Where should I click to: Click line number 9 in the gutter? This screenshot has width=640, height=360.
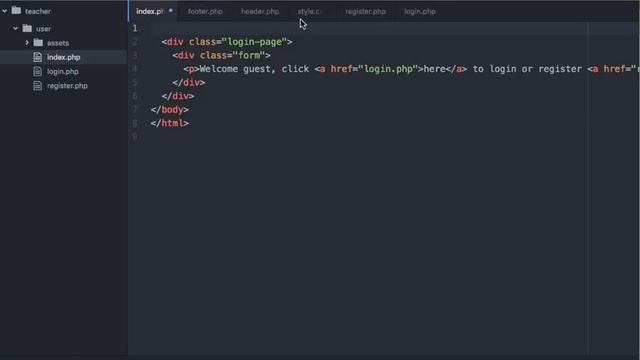(x=135, y=136)
